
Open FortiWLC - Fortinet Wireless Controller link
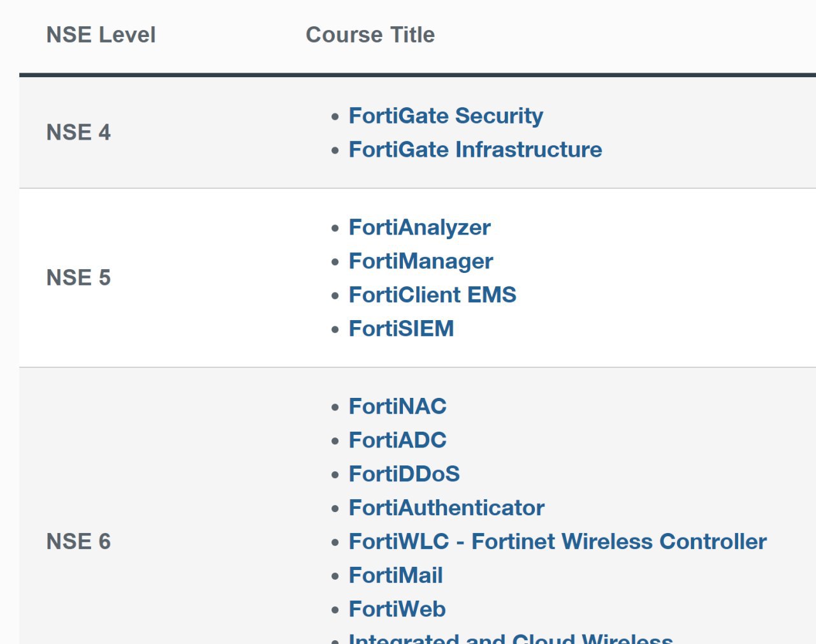point(557,542)
